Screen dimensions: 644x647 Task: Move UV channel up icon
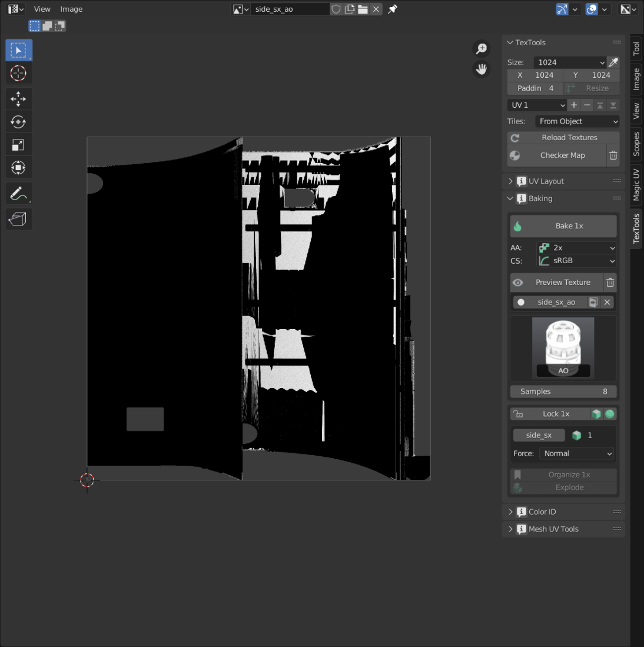coord(600,105)
